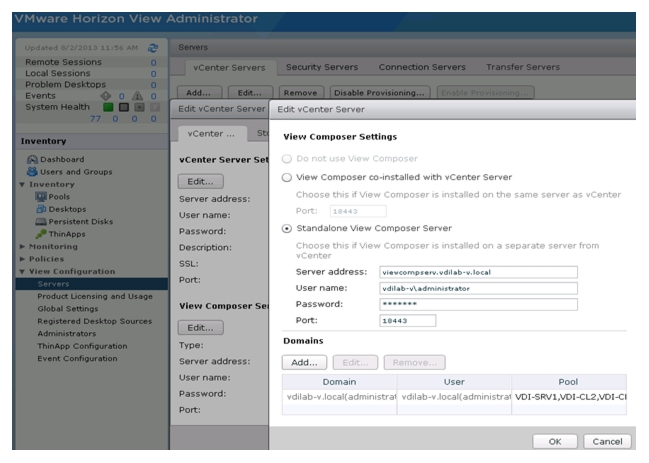Open Global Settings

(x=67, y=309)
